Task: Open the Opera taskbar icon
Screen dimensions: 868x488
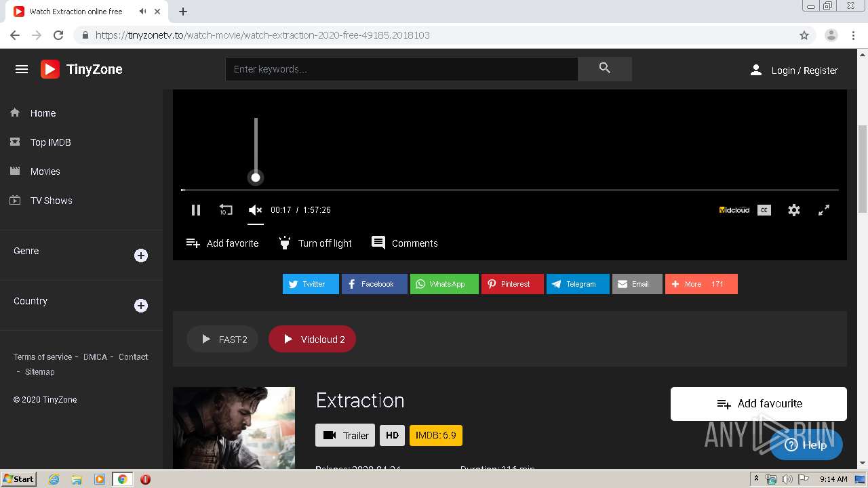Action: (x=145, y=479)
